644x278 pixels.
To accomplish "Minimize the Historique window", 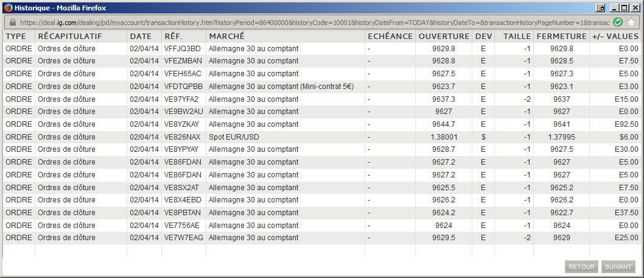I will (614, 8).
